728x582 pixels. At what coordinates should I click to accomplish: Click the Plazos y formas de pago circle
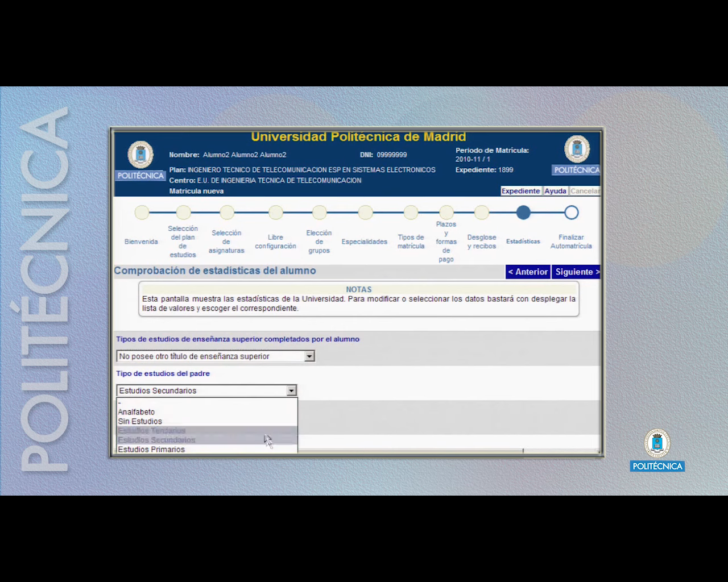pyautogui.click(x=446, y=213)
